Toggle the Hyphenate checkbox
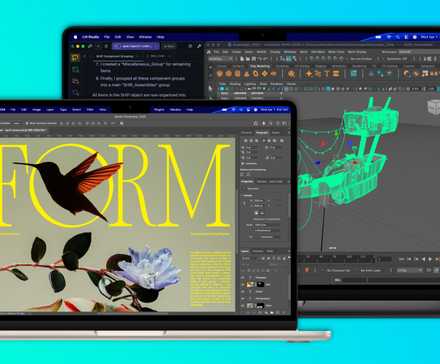The image size is (440, 364). 243,164
